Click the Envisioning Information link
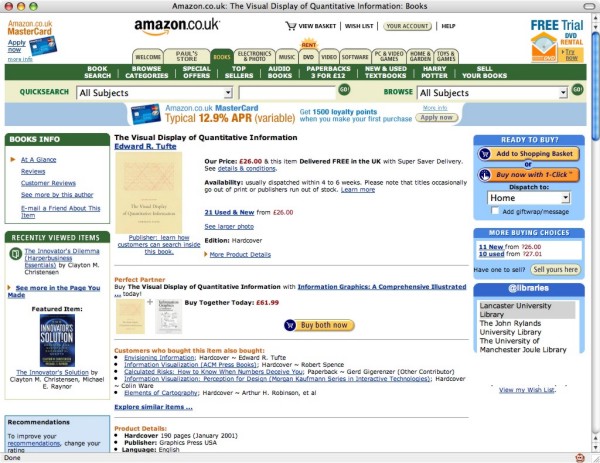Image resolution: width=600 pixels, height=463 pixels. [159, 357]
